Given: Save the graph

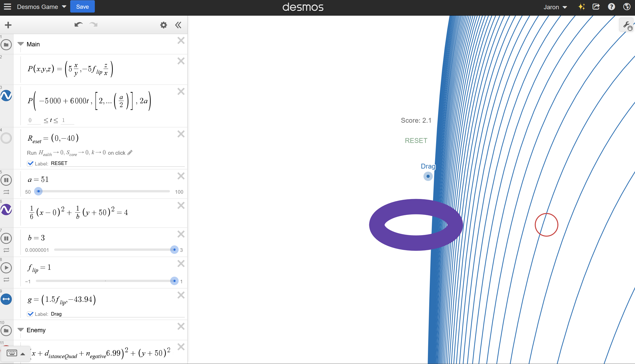Looking at the screenshot, I should 82,7.
